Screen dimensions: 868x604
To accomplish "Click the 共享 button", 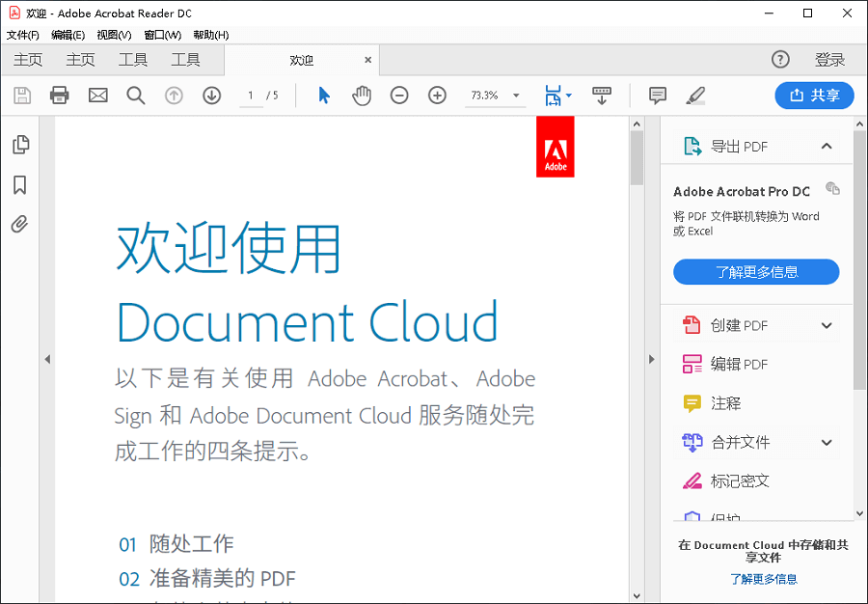I will pos(814,96).
